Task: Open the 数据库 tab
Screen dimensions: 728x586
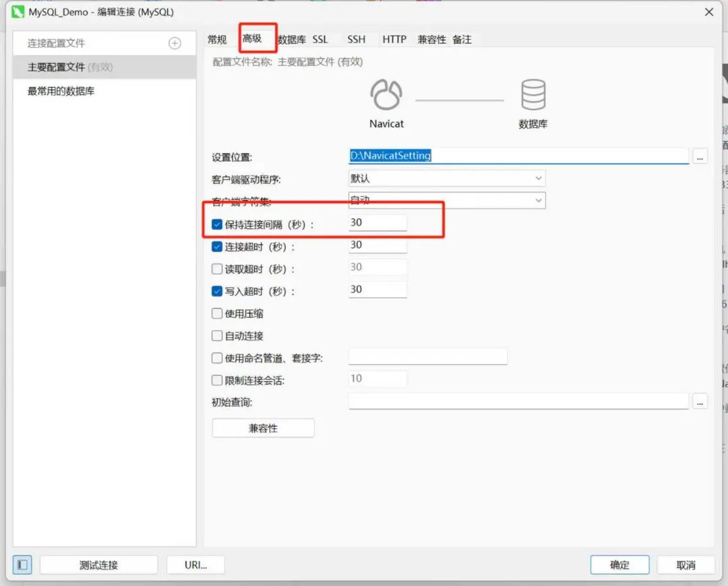Action: [x=291, y=39]
